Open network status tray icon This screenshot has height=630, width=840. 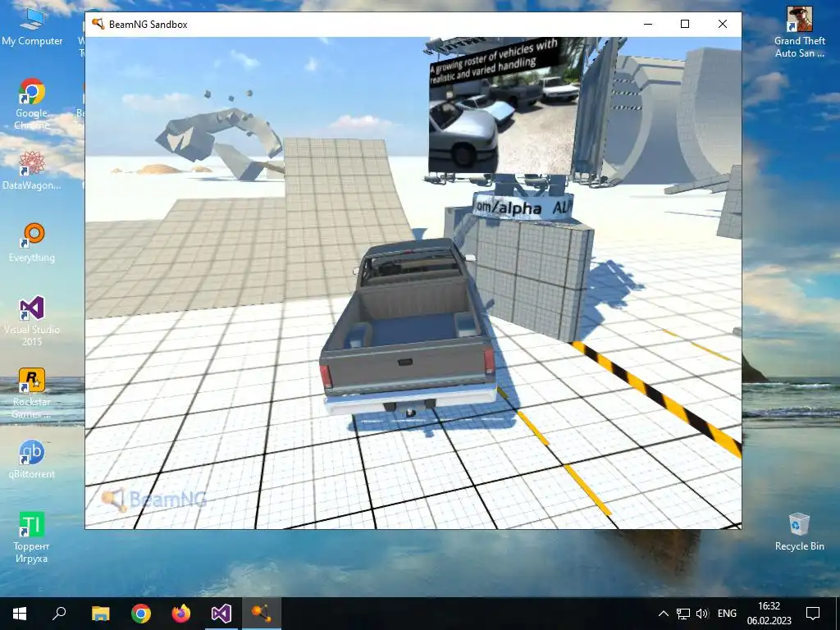point(683,614)
